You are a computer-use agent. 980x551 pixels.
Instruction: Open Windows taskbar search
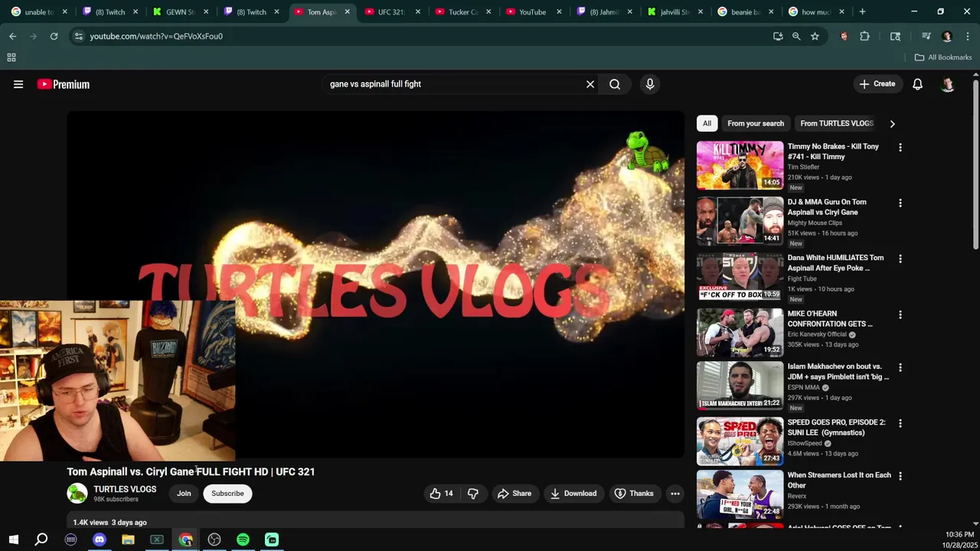pos(41,540)
